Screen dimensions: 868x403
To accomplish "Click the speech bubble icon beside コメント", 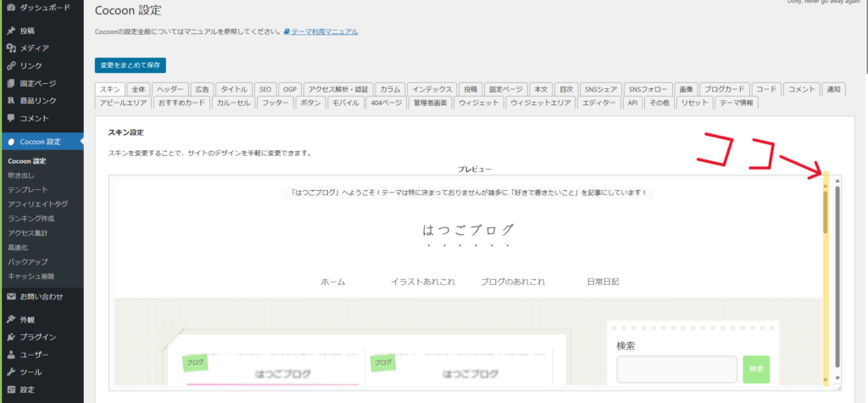I will pos(11,118).
